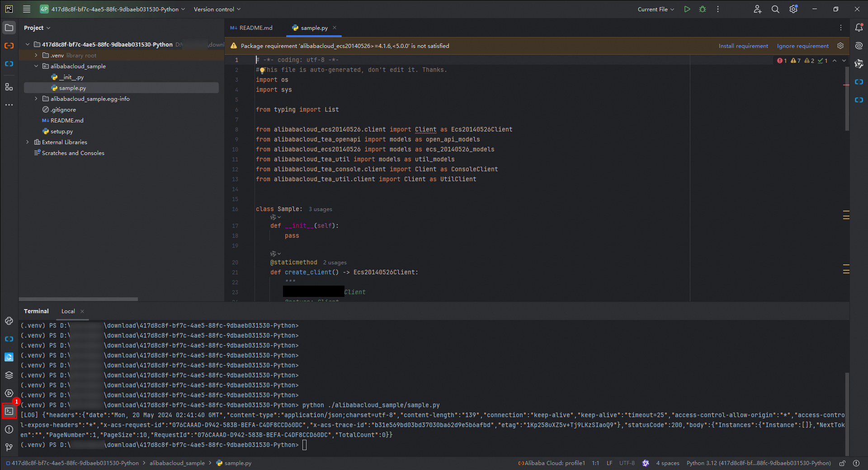Open the Python Packages layers icon
This screenshot has height=470, width=868.
click(x=9, y=375)
